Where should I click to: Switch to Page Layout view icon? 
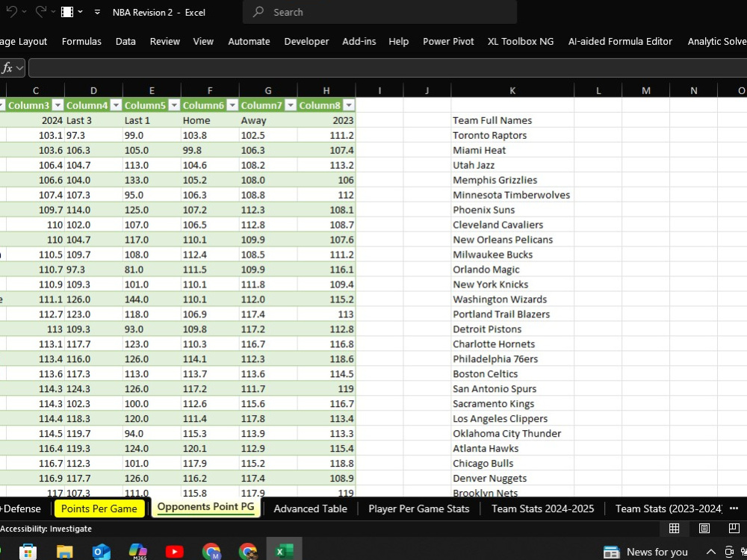[x=704, y=528]
